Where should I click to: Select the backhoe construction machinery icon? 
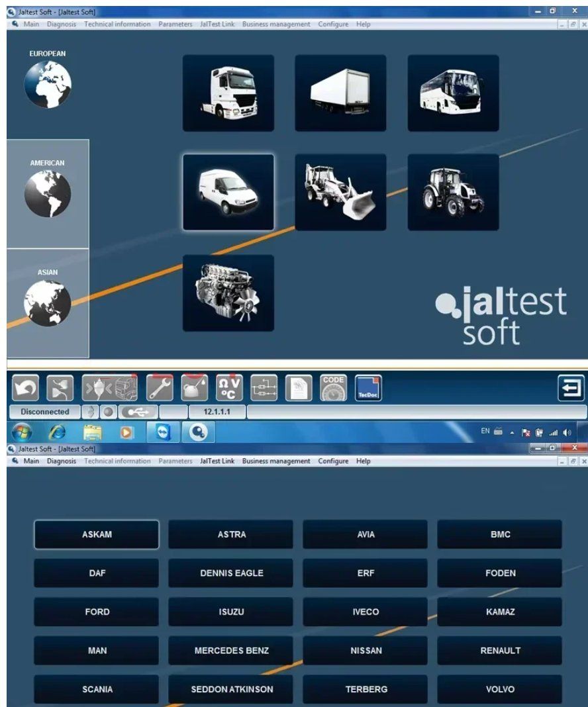(340, 192)
